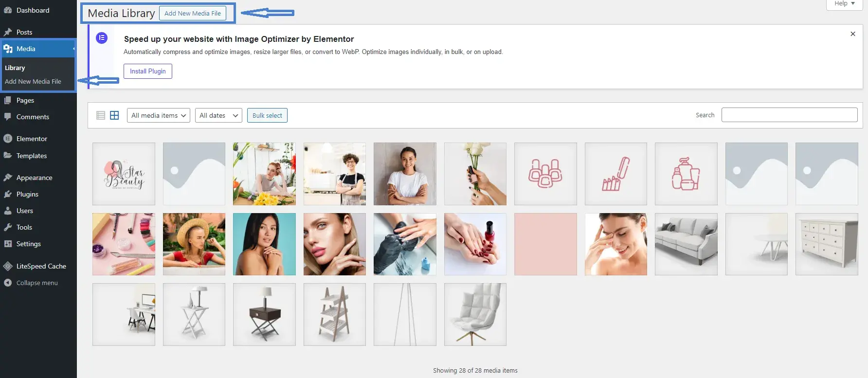868x378 pixels.
Task: Click the Install Plugin button
Action: (148, 71)
